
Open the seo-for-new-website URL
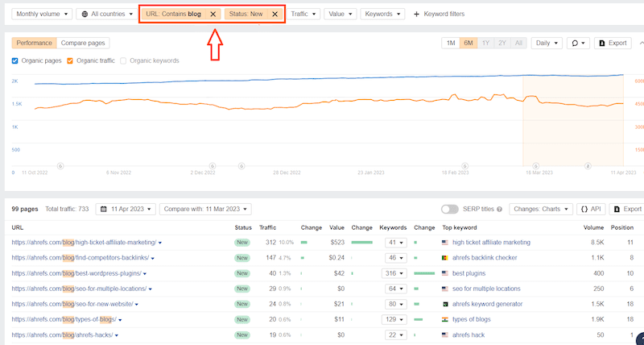[72, 304]
